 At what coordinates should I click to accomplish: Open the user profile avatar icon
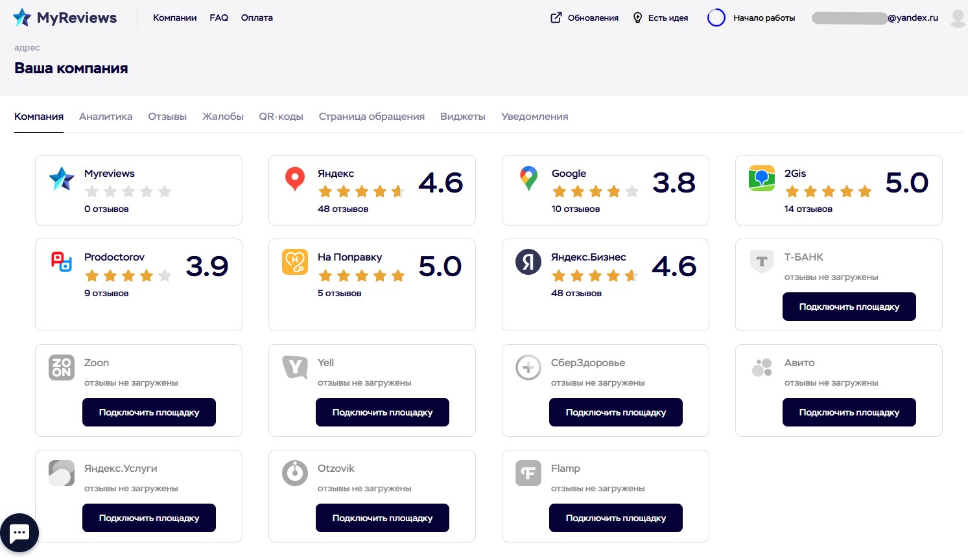pyautogui.click(x=957, y=18)
